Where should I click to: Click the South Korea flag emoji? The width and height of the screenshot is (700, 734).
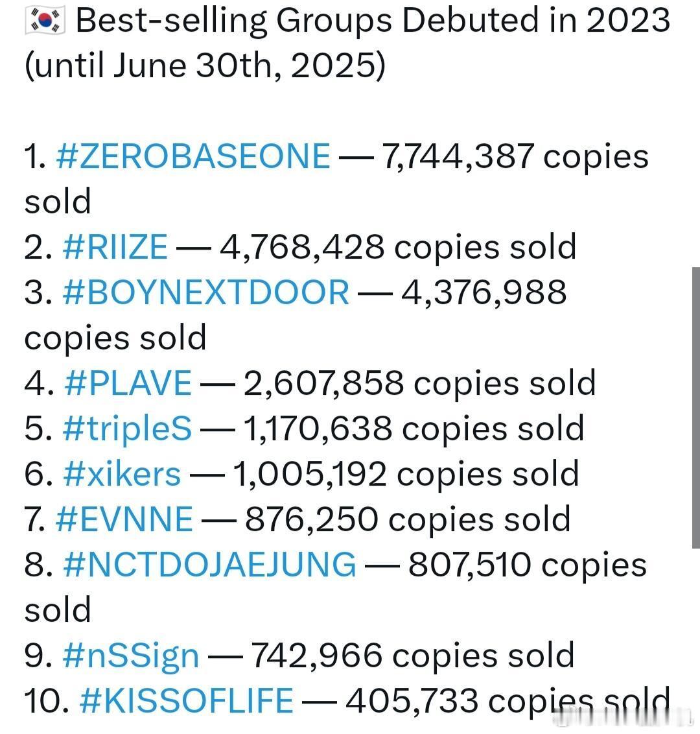pos(45,21)
